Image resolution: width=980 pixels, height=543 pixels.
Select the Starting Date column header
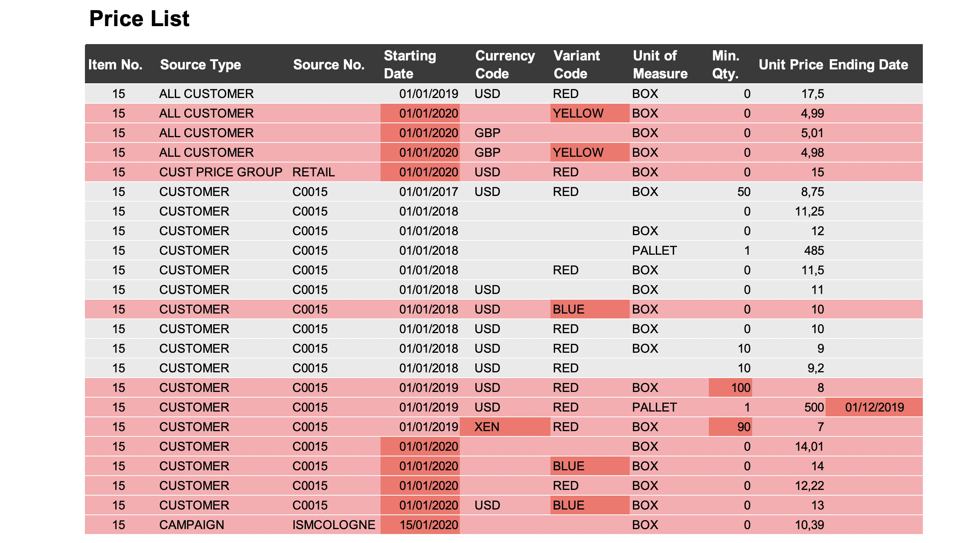pyautogui.click(x=410, y=65)
